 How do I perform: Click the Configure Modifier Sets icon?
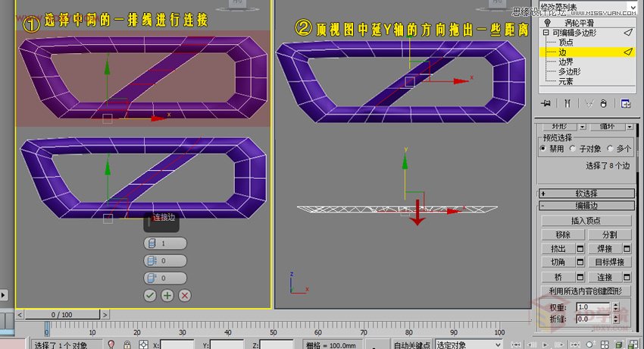pyautogui.click(x=626, y=103)
